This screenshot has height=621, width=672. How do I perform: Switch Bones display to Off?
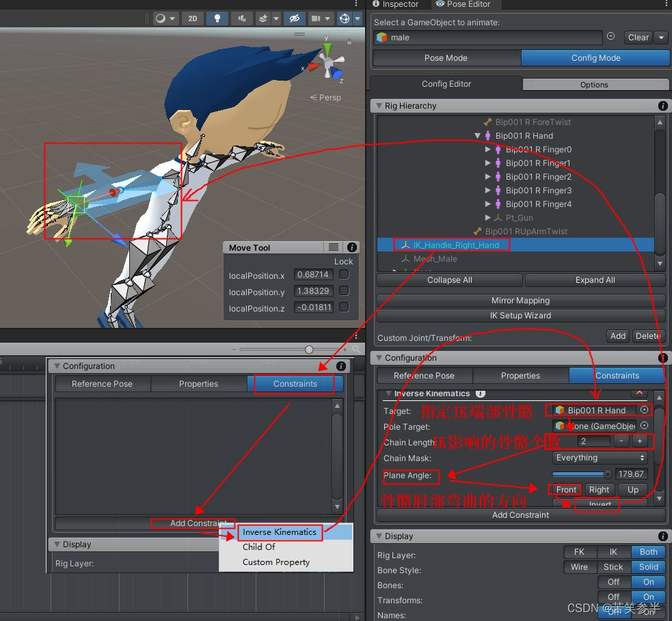point(613,582)
